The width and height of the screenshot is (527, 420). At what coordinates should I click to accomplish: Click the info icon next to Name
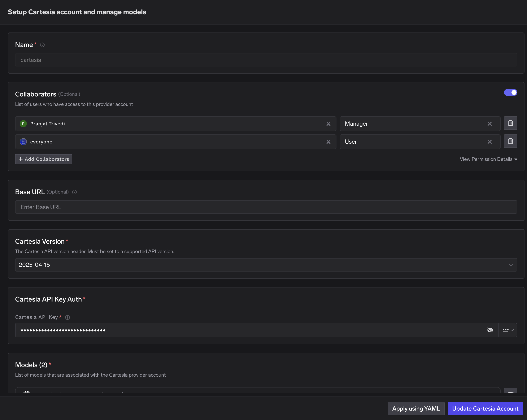click(42, 45)
